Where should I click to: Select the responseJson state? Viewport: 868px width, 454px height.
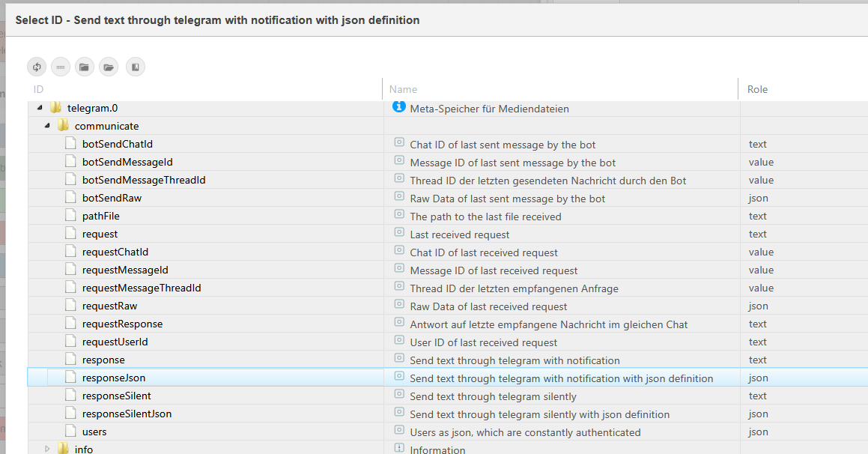pyautogui.click(x=114, y=378)
